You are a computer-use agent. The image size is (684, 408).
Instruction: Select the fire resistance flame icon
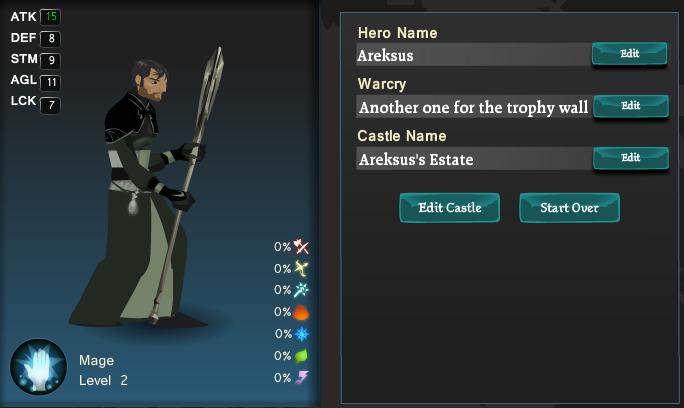301,312
